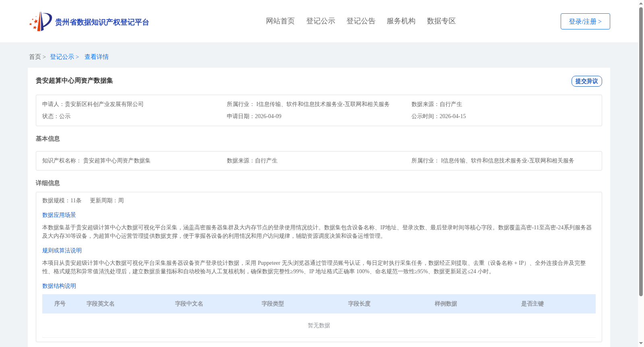This screenshot has height=347, width=644.
Task: Click 是否主键 column header
Action: click(533, 303)
